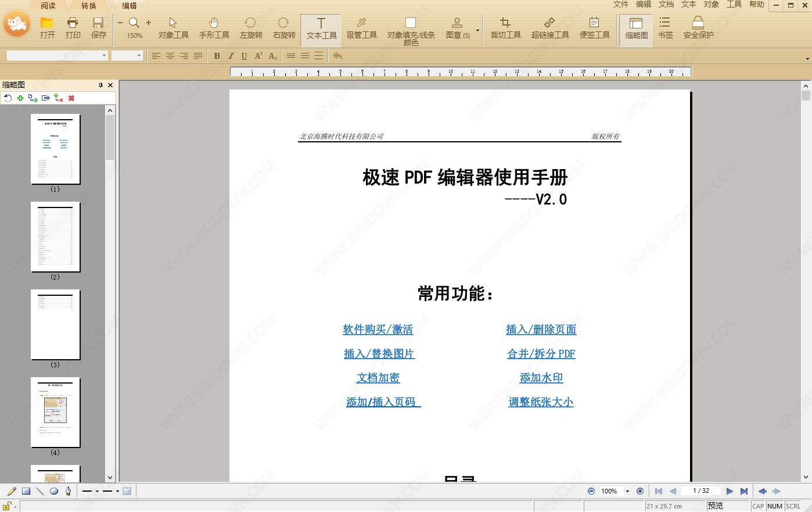The width and height of the screenshot is (812, 512).
Task: Open the 帮助 menu
Action: click(x=757, y=4)
